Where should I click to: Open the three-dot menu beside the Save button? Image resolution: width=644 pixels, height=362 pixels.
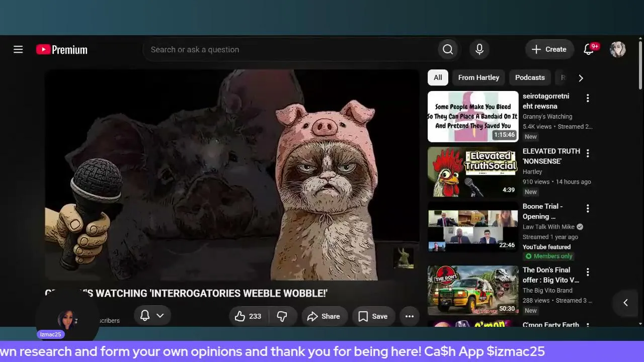point(410,316)
